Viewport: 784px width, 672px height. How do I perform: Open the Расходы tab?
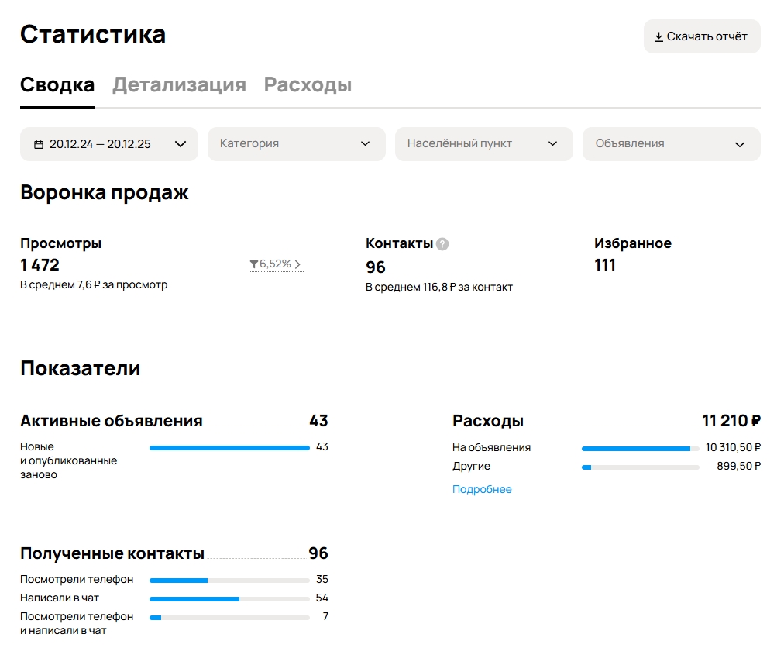[308, 84]
